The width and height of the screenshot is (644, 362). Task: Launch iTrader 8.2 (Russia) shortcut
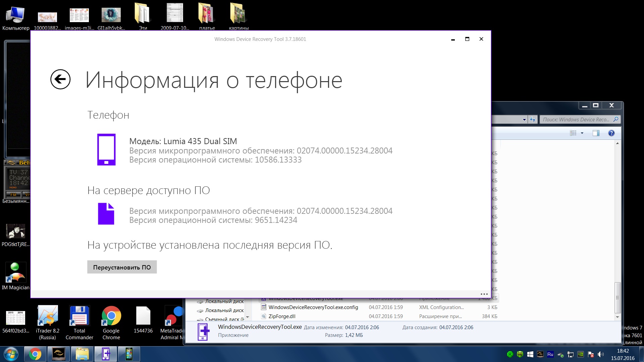(47, 322)
